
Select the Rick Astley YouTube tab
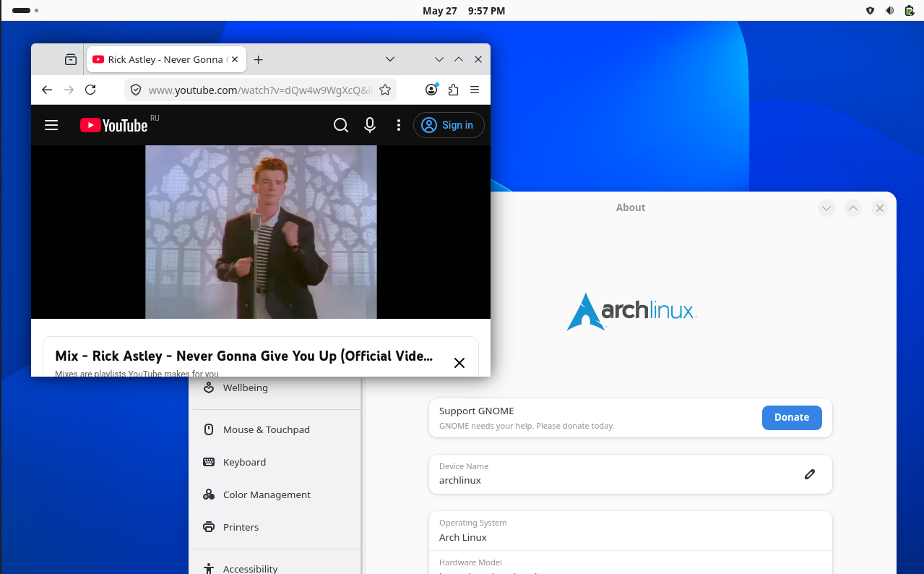click(166, 59)
